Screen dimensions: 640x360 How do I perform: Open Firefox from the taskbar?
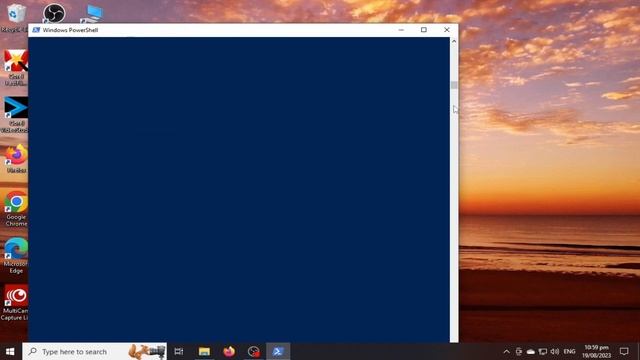click(x=229, y=351)
